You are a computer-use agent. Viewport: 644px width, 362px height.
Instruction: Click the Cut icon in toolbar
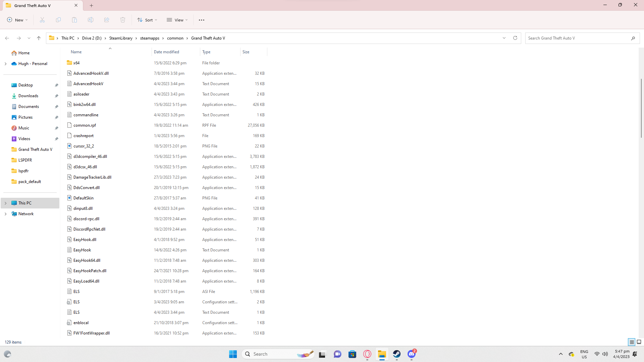(x=42, y=20)
